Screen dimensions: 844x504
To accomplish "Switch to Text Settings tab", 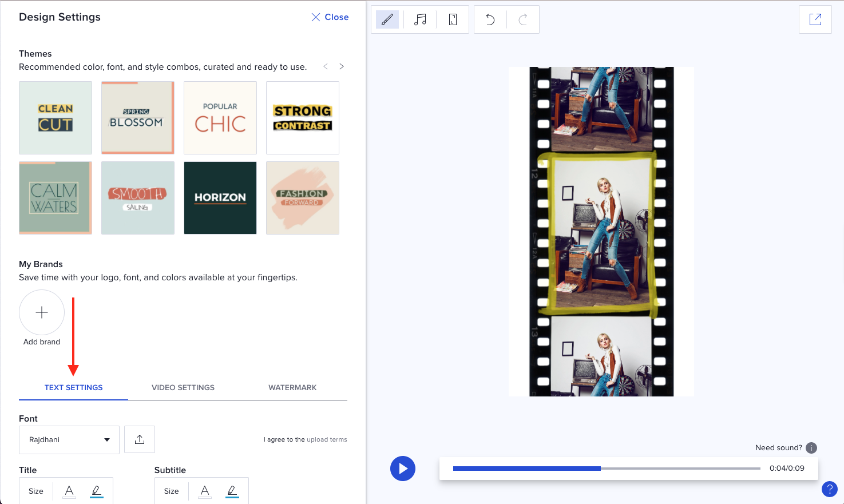I will [x=73, y=387].
